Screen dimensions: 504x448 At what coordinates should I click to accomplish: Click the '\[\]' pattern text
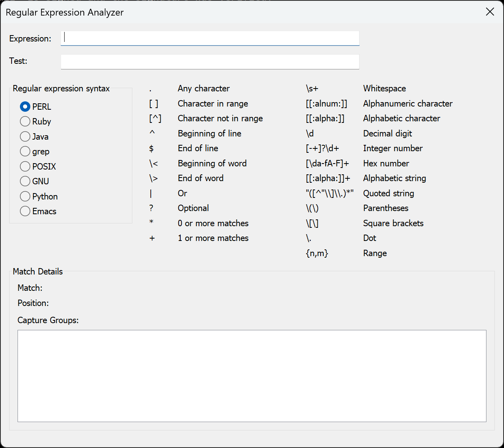pyautogui.click(x=312, y=223)
